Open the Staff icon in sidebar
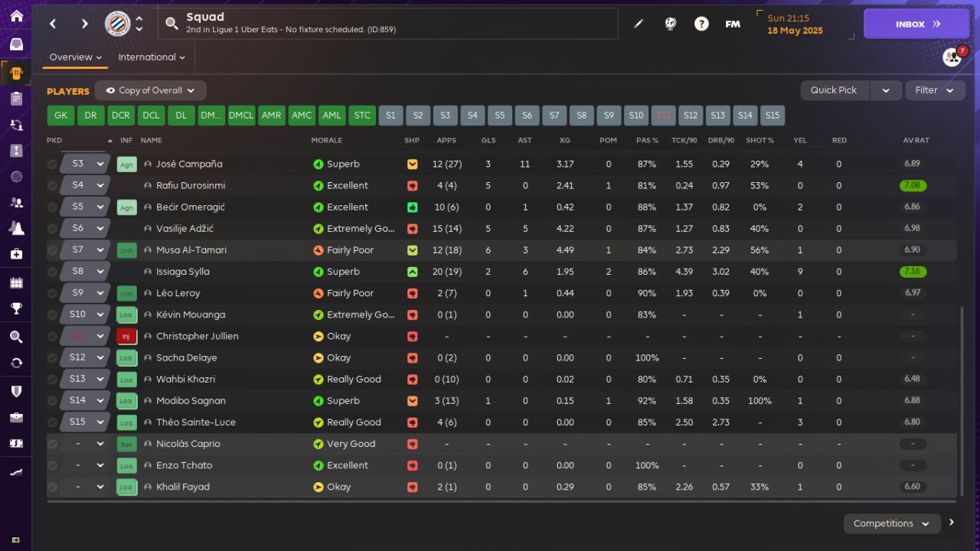The height and width of the screenshot is (551, 980). click(16, 203)
